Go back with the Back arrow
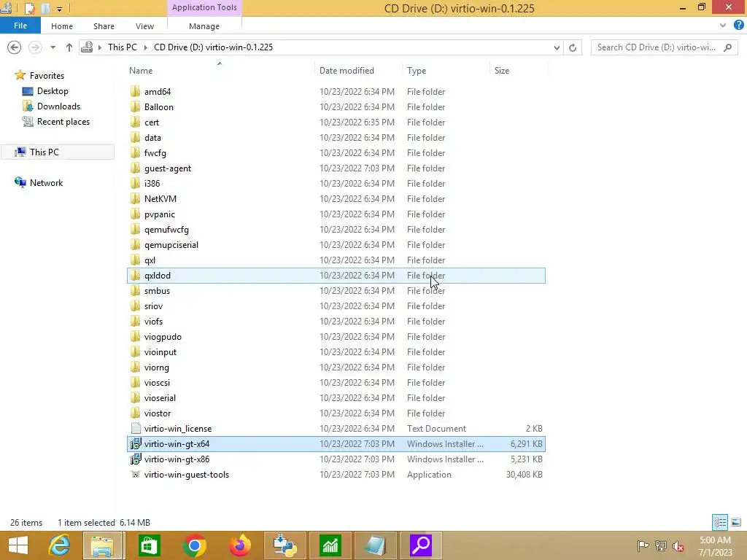Image resolution: width=747 pixels, height=560 pixels. tap(15, 47)
